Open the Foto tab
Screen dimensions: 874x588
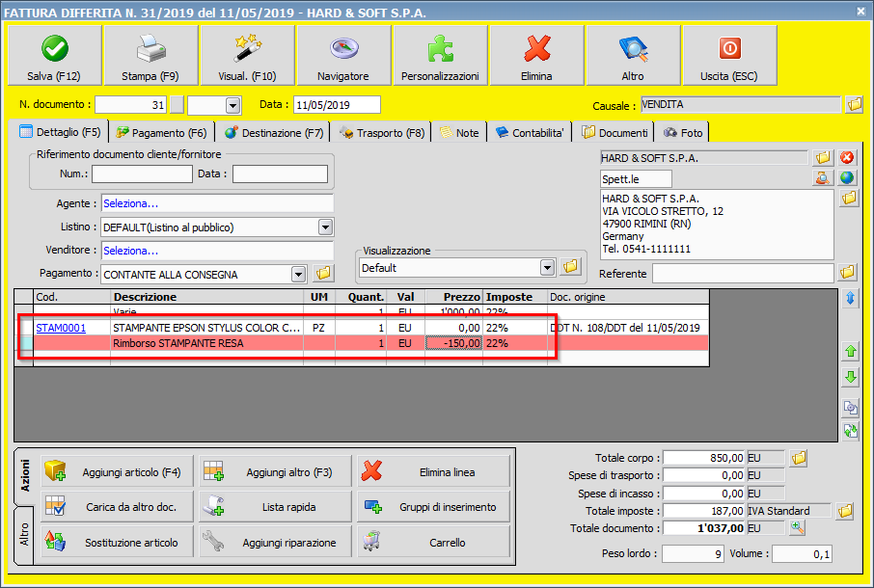683,132
